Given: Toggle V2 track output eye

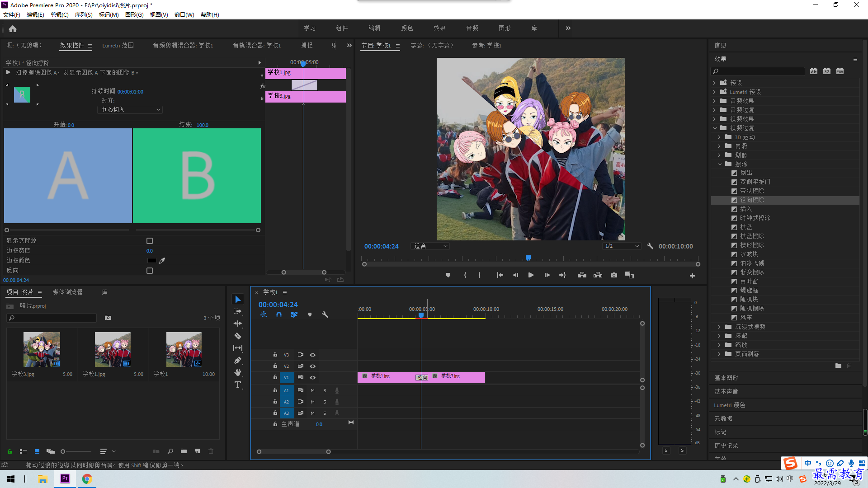Looking at the screenshot, I should pyautogui.click(x=312, y=366).
